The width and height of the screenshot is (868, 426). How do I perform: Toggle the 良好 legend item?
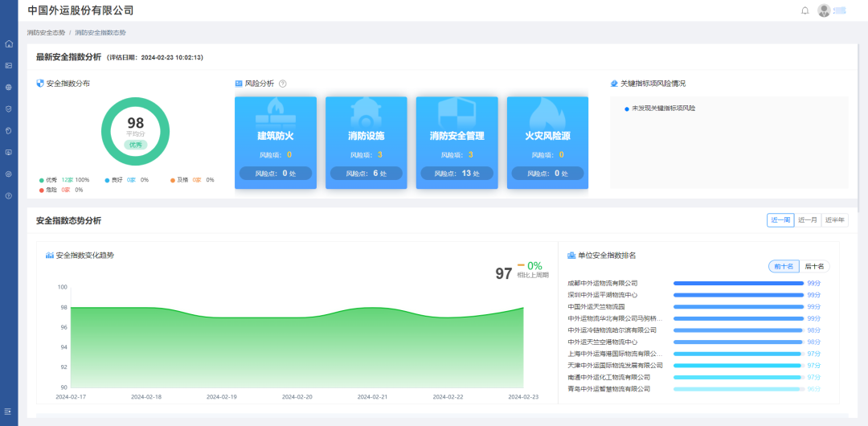click(117, 180)
